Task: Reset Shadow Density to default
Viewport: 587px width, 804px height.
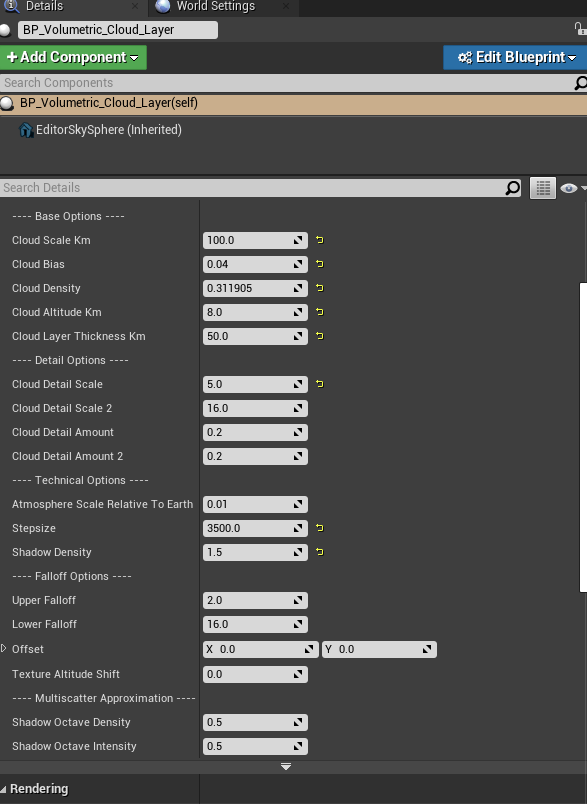Action: click(x=320, y=552)
